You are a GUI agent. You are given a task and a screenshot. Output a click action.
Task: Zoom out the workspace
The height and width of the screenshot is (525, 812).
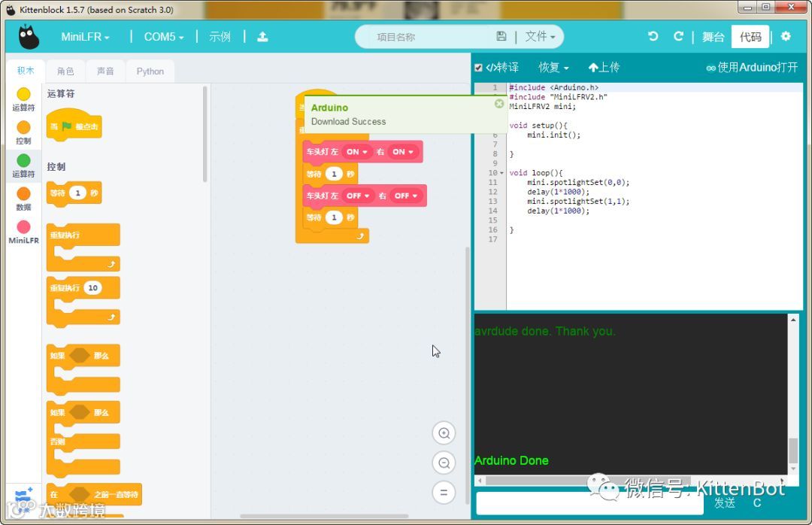tap(444, 463)
